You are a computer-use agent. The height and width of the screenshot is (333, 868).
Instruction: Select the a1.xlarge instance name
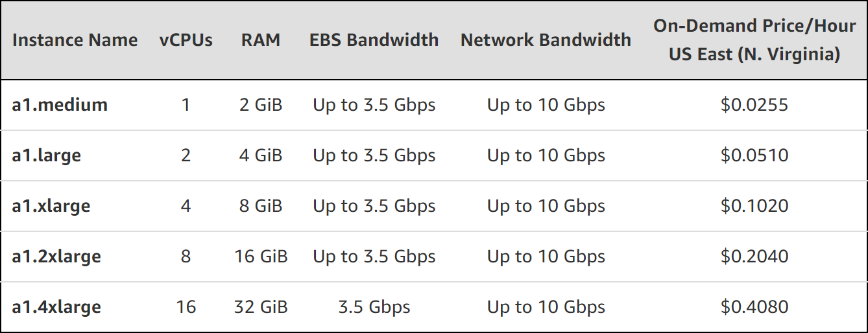51,206
